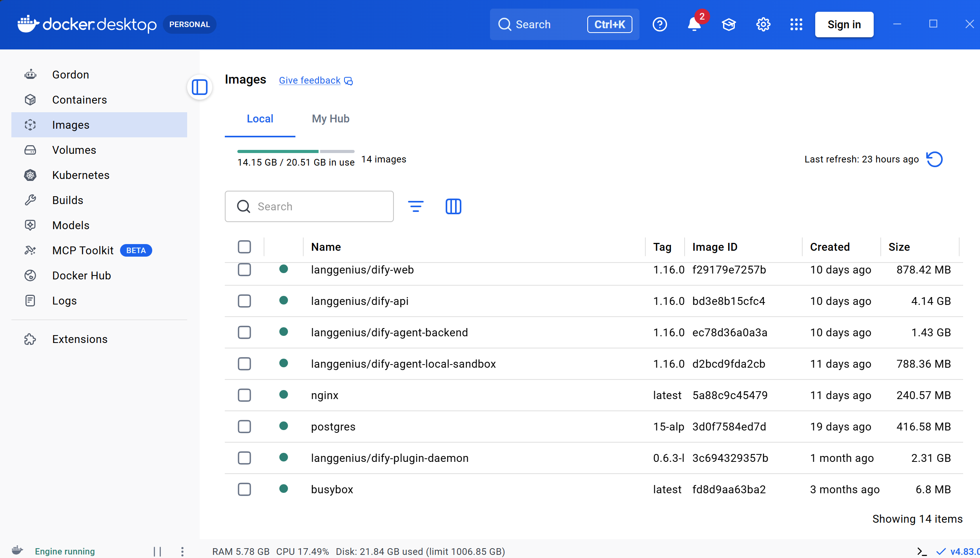
Task: Open the langgenius/dify-web image details
Action: coord(362,270)
